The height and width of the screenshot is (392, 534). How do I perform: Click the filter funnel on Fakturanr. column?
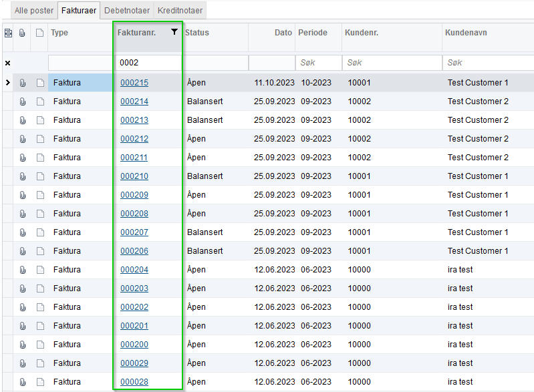174,32
